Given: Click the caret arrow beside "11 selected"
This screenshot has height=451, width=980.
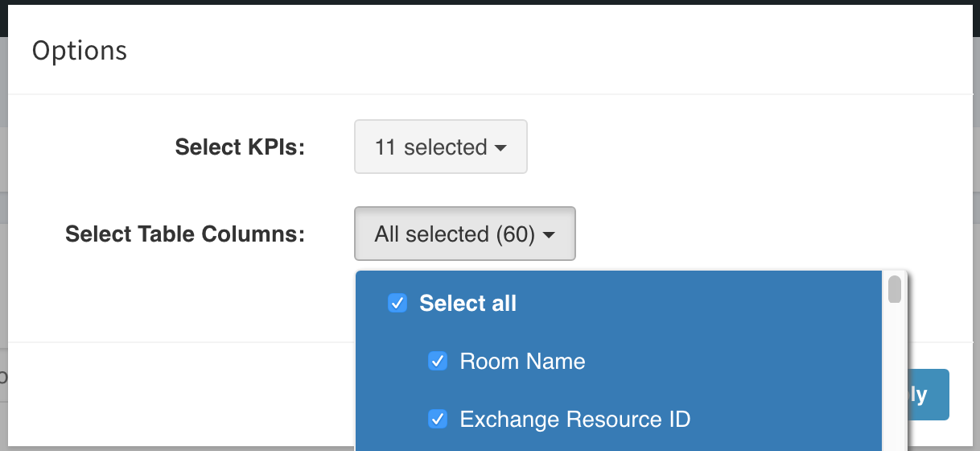Looking at the screenshot, I should click(x=500, y=148).
